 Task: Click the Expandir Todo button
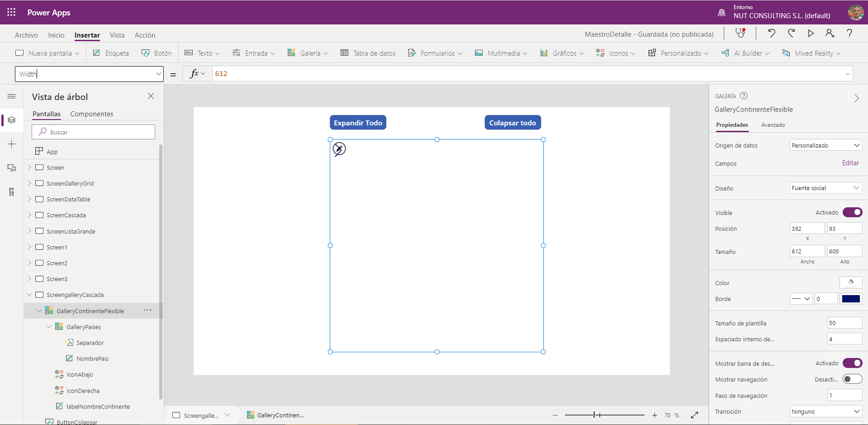358,123
